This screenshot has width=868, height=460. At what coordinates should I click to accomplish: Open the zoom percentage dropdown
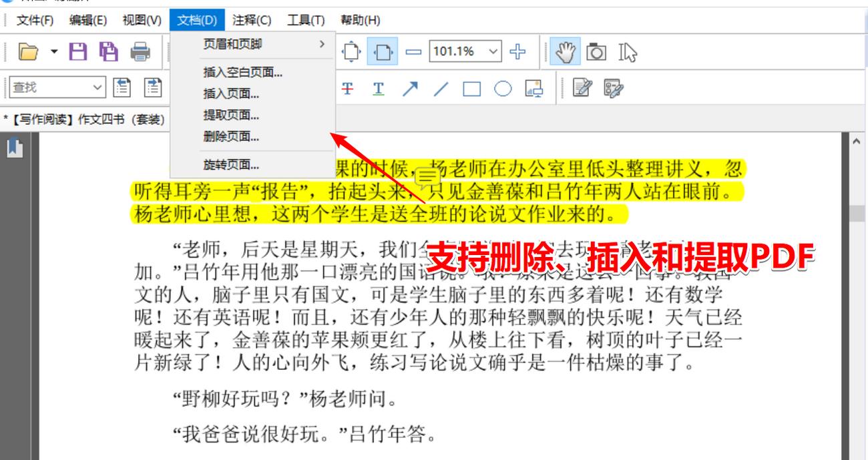point(492,52)
